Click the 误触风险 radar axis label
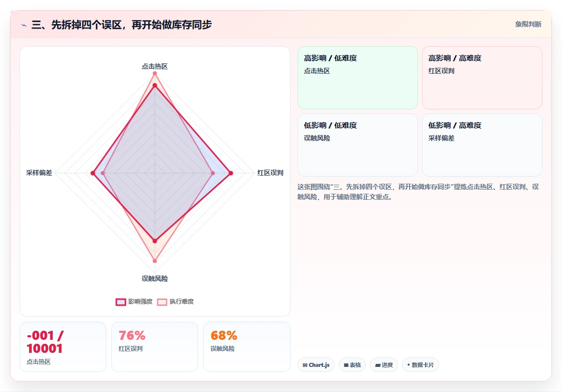Viewport: 562px width, 392px height. click(x=155, y=279)
